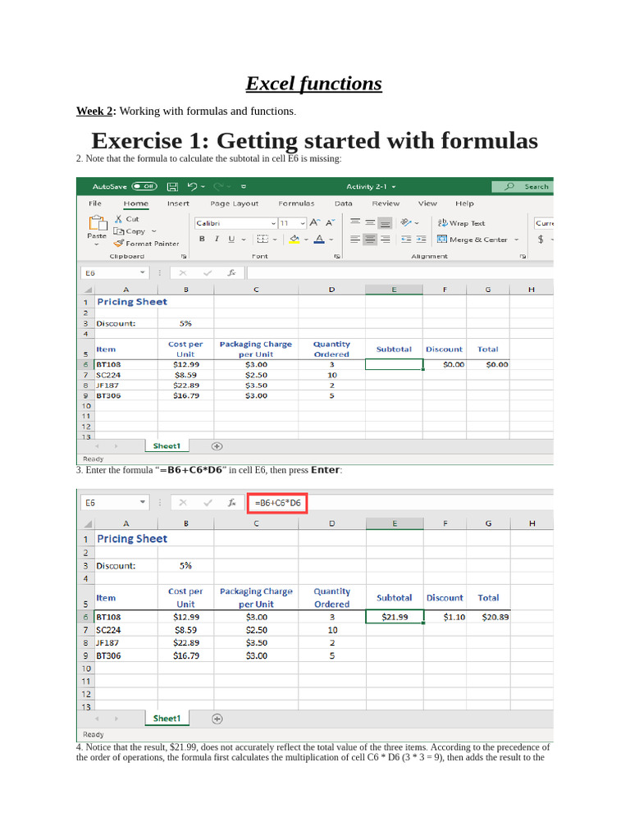
Task: Click the Excel functions document title
Action: click(x=314, y=84)
